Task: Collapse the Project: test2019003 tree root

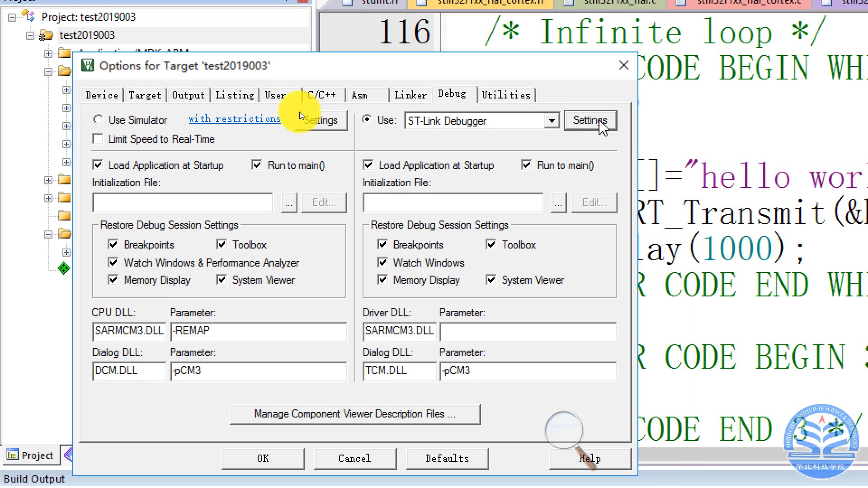Action: [12, 17]
